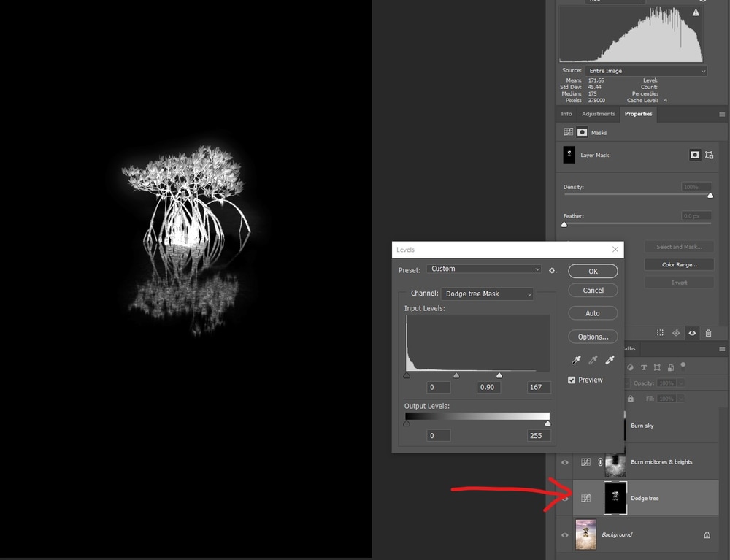Hide the Background layer

[565, 535]
